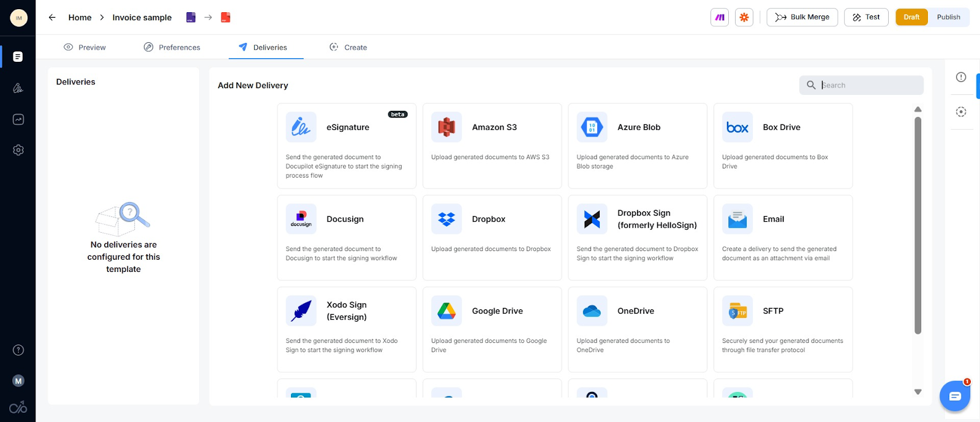This screenshot has height=422, width=980.
Task: Click the Home breadcrumb link
Action: pyautogui.click(x=80, y=17)
